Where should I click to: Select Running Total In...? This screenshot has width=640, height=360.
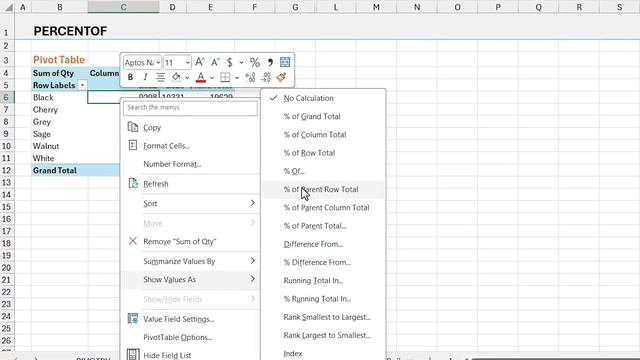tap(313, 281)
